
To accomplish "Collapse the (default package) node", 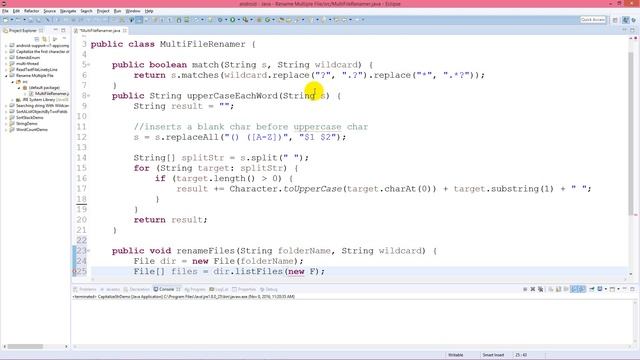I will point(19,88).
